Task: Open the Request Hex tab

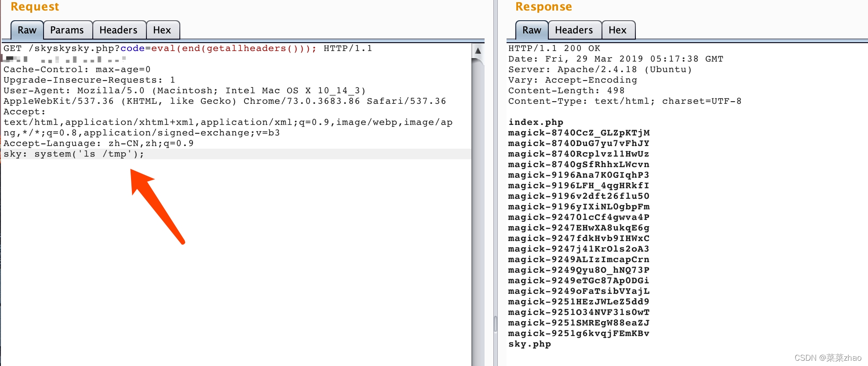Action: 162,30
